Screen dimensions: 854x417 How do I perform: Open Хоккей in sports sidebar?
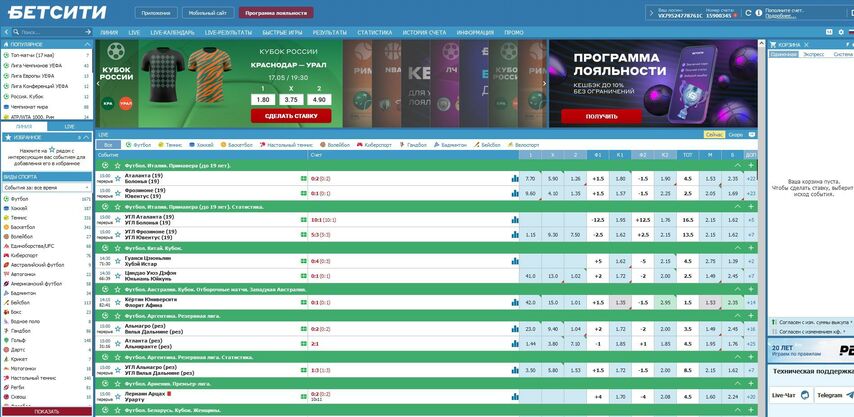coord(20,208)
